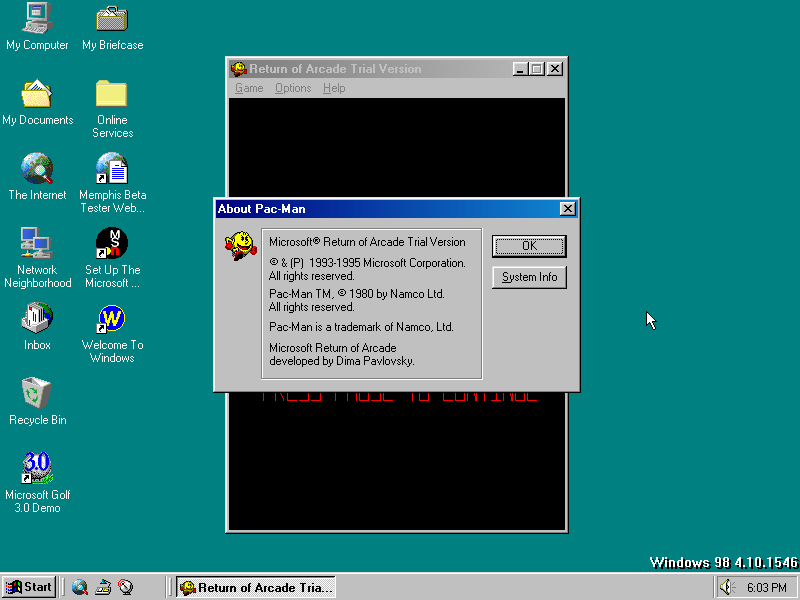Click the 'Pac-Man is a trademark of Namco, Ltd.' line
800x600 pixels.
(361, 327)
